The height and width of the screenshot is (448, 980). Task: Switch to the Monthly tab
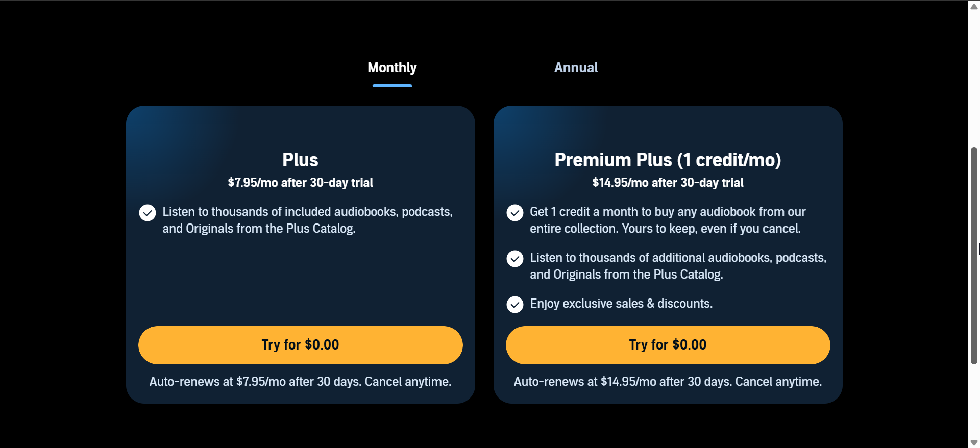pos(392,68)
